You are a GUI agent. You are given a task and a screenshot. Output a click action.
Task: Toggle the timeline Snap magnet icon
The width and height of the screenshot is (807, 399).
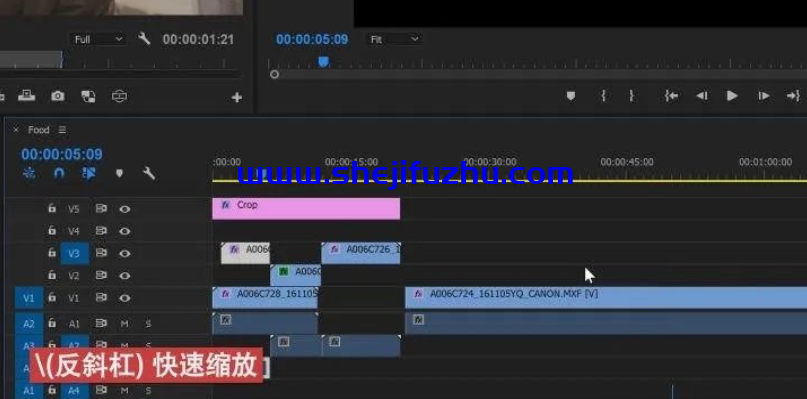pyautogui.click(x=59, y=174)
